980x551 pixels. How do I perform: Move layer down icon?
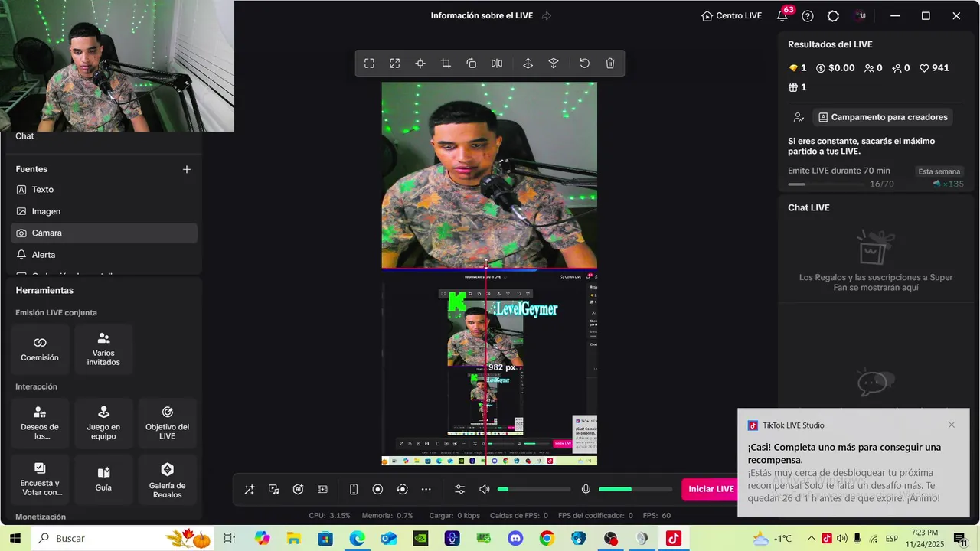point(554,64)
